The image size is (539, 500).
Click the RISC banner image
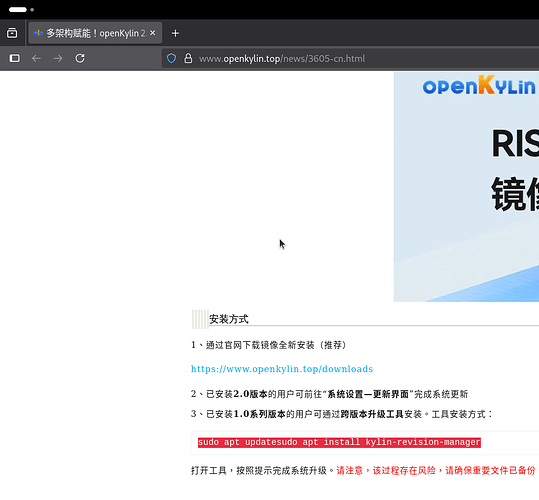pyautogui.click(x=466, y=187)
